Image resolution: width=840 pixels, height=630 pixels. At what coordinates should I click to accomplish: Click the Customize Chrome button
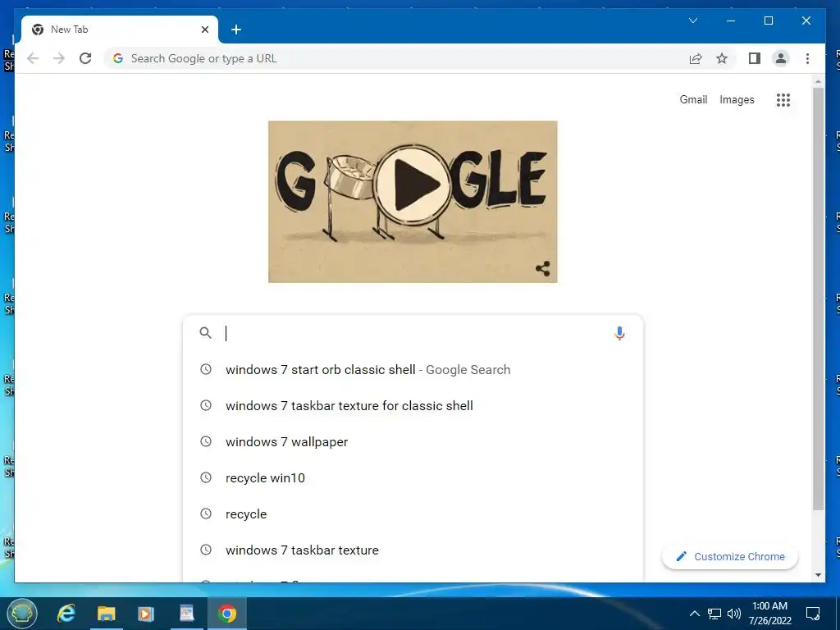(729, 557)
